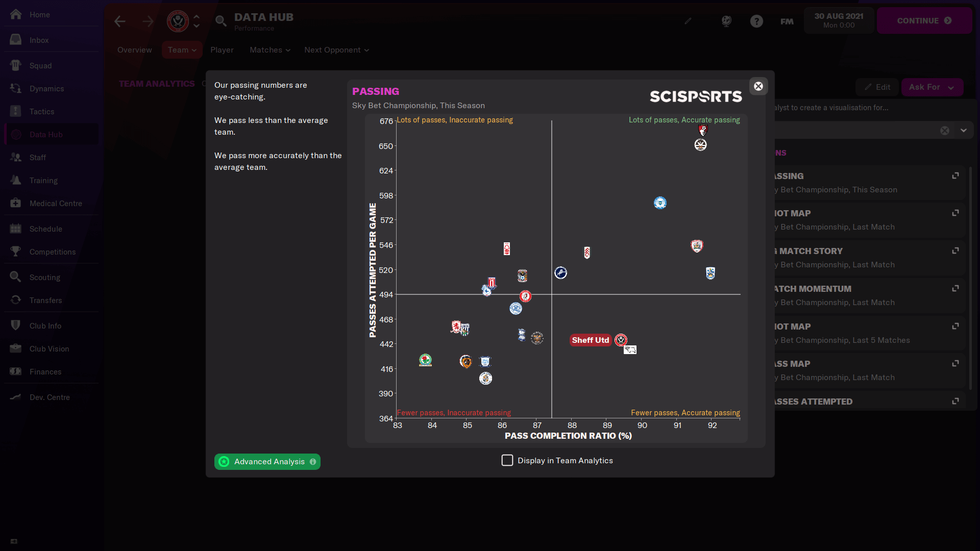This screenshot has height=551, width=980.
Task: Click the Finances sidebar icon
Action: [x=16, y=371]
